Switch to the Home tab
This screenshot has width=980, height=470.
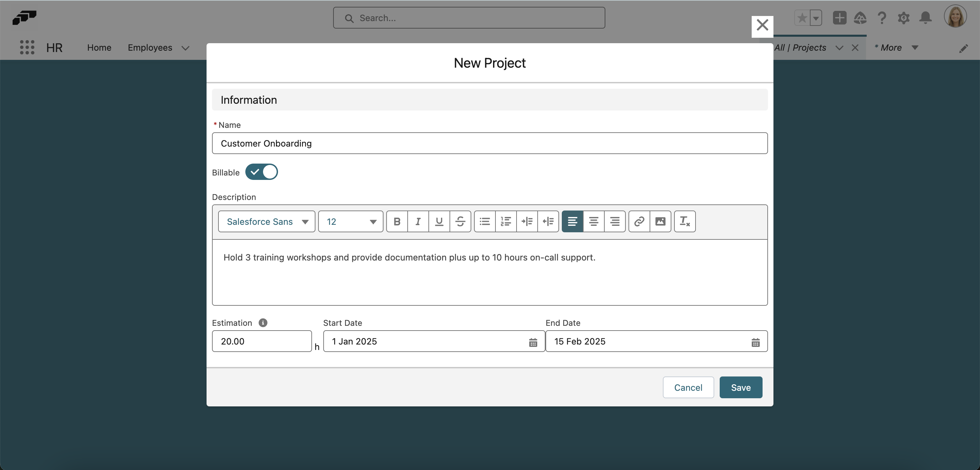(99, 48)
